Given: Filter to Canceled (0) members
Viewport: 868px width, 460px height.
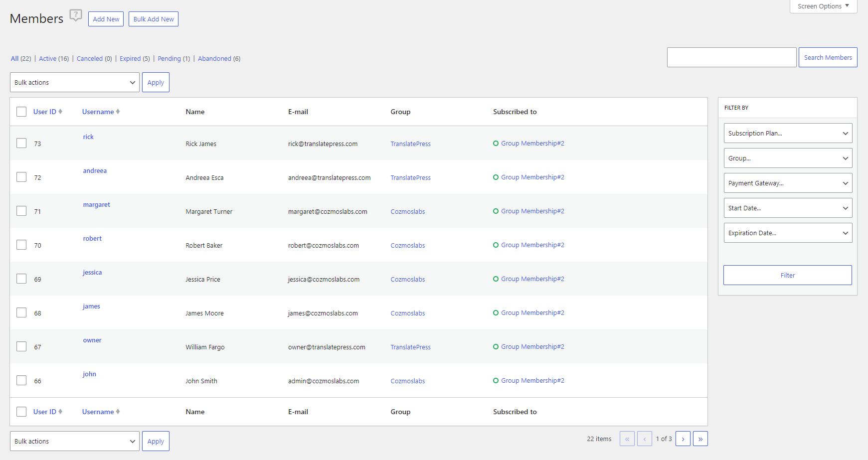Looking at the screenshot, I should coord(94,58).
